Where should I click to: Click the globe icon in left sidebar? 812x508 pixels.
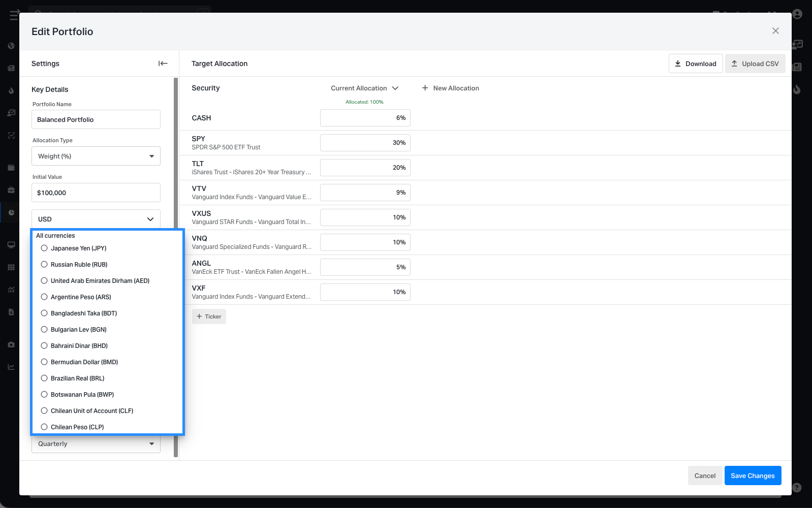click(x=11, y=46)
